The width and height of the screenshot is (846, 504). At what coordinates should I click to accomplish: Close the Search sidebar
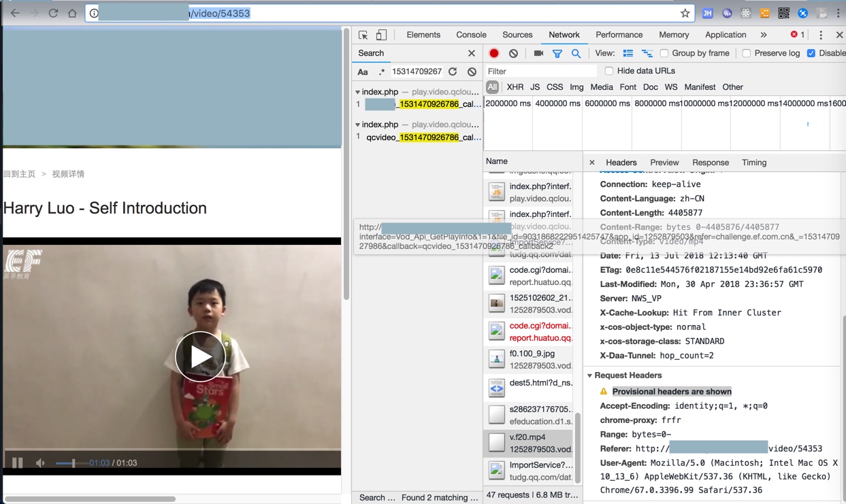471,53
